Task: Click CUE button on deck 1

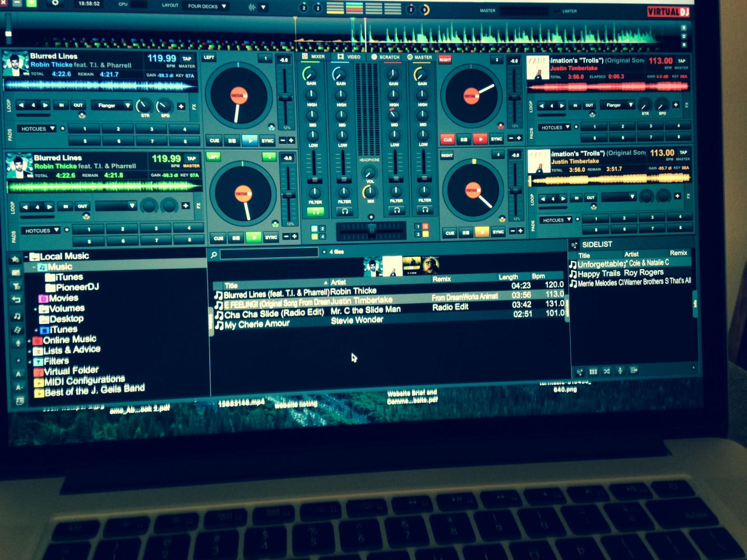Action: [x=215, y=141]
